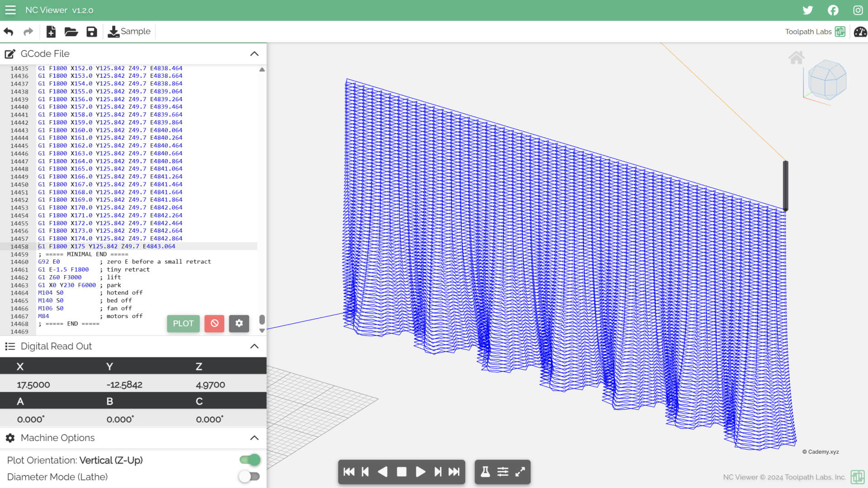Viewport: 868px width, 488px height.
Task: Toggle Plot Orientation Vertical Z-Up switch
Action: [250, 460]
